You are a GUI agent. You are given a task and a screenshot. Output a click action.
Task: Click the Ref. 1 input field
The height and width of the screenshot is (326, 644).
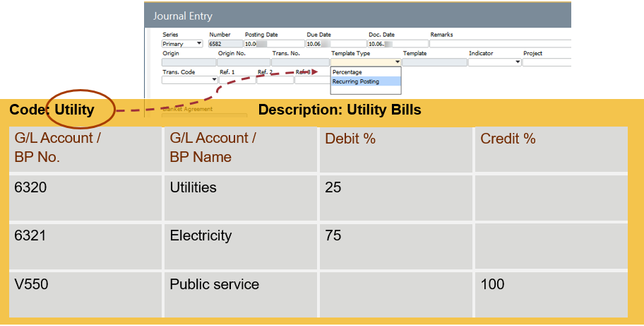pos(237,80)
